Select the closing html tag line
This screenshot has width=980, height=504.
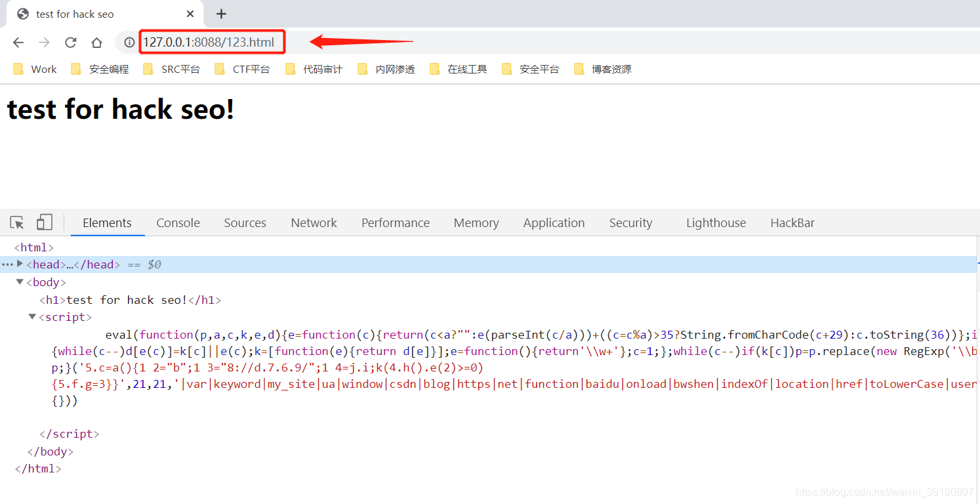(38, 469)
